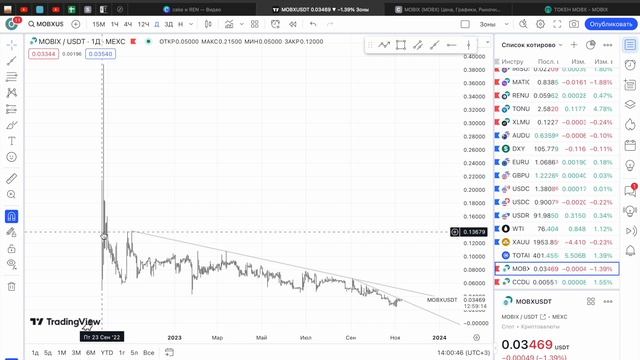Undo the last chart action
Screen dimensions: 640x360
click(x=313, y=24)
